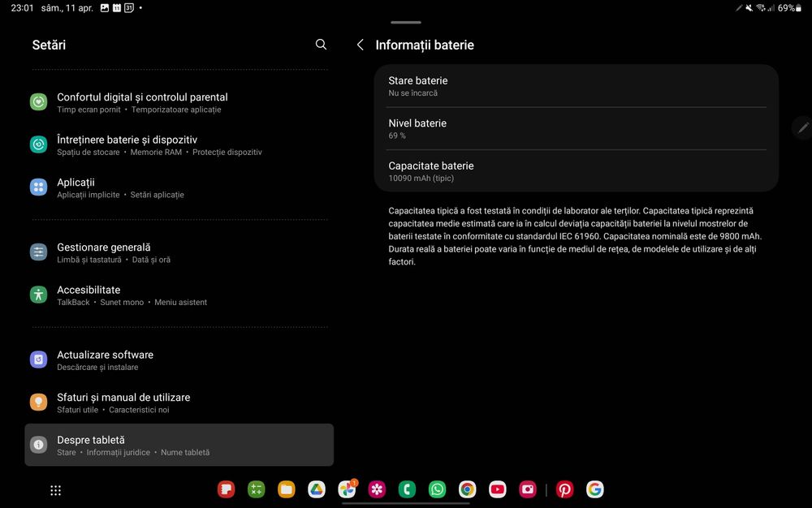Open Google Photos with notification badge
Image resolution: width=812 pixels, height=508 pixels.
tap(347, 489)
